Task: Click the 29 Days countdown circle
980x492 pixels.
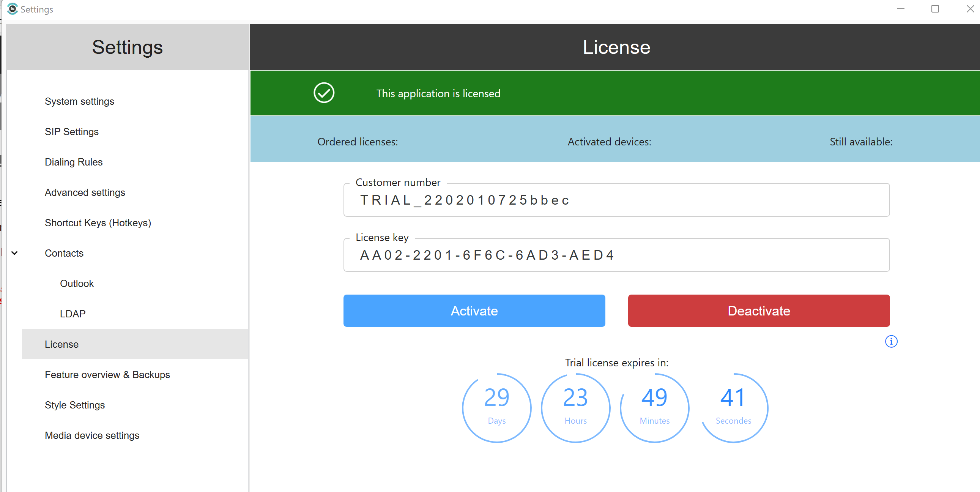Action: [496, 408]
